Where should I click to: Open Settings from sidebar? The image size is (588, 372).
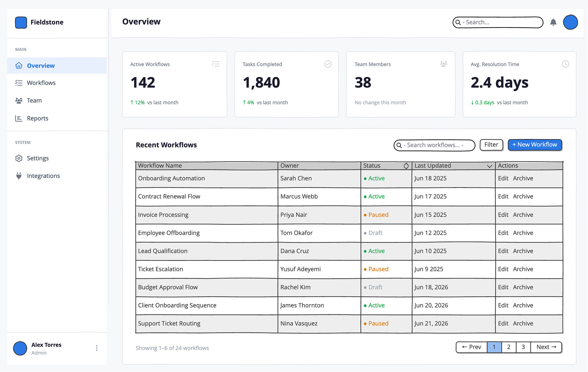tap(57, 158)
